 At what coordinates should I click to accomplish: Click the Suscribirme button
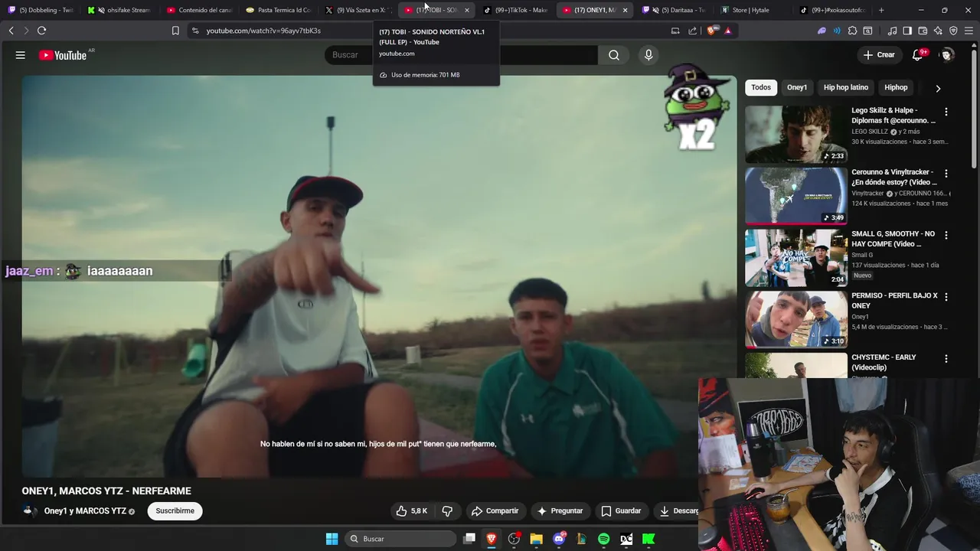click(x=175, y=510)
